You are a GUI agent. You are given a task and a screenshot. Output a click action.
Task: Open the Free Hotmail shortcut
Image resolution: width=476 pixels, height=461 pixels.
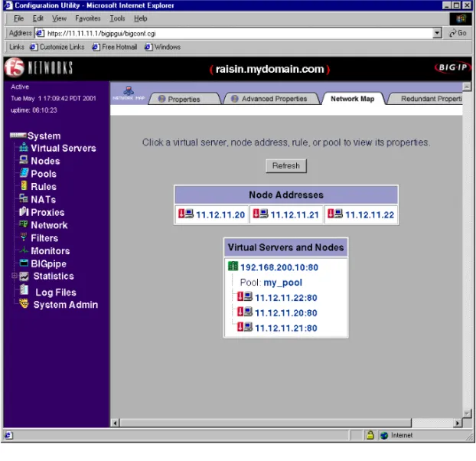pyautogui.click(x=115, y=47)
